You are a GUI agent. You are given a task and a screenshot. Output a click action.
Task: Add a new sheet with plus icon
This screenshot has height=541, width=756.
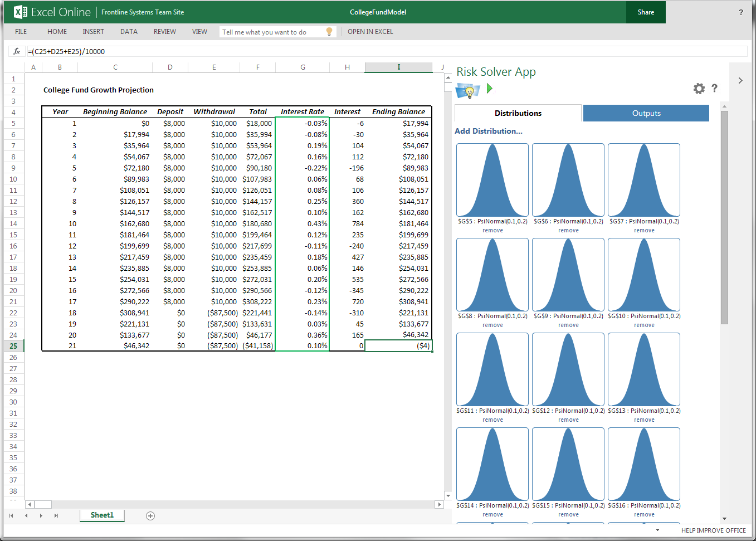[150, 516]
